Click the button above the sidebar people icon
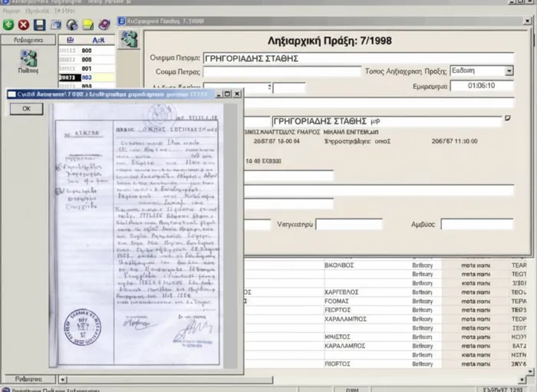The height and width of the screenshot is (392, 537). pos(28,39)
